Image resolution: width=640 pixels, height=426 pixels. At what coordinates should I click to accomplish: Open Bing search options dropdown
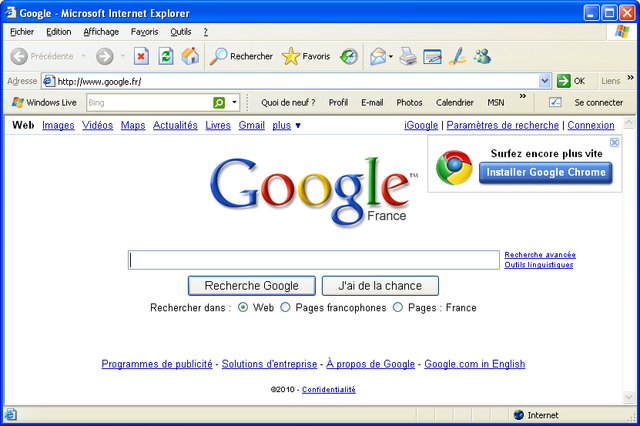pos(234,102)
